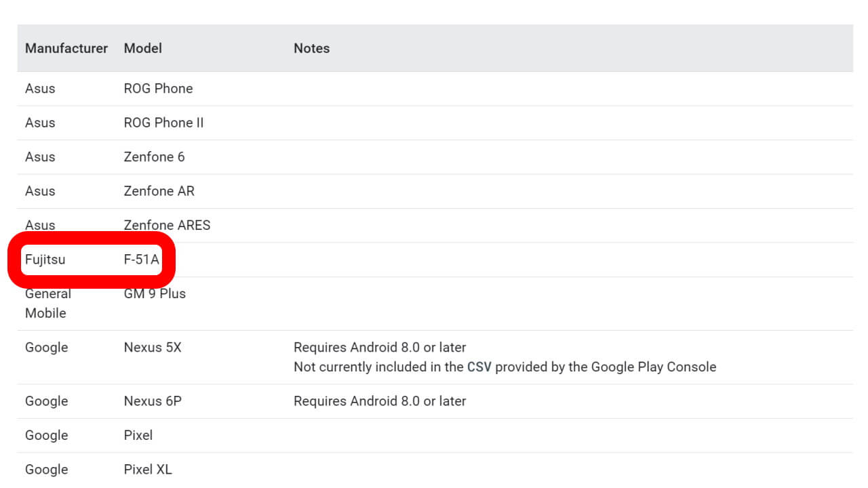
Task: Click the GM 9 Plus model
Action: (155, 293)
